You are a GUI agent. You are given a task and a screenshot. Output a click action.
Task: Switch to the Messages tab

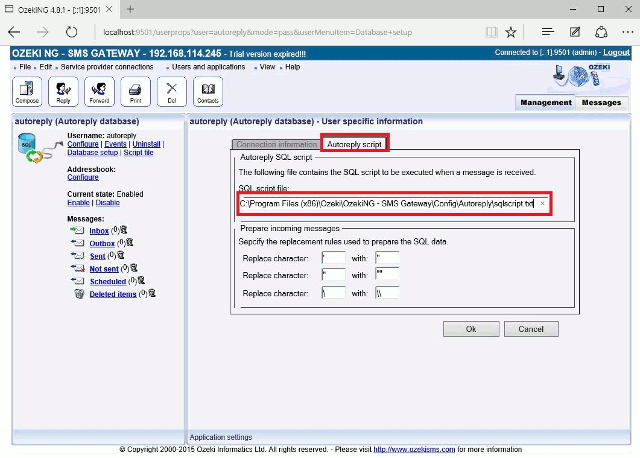pyautogui.click(x=601, y=102)
